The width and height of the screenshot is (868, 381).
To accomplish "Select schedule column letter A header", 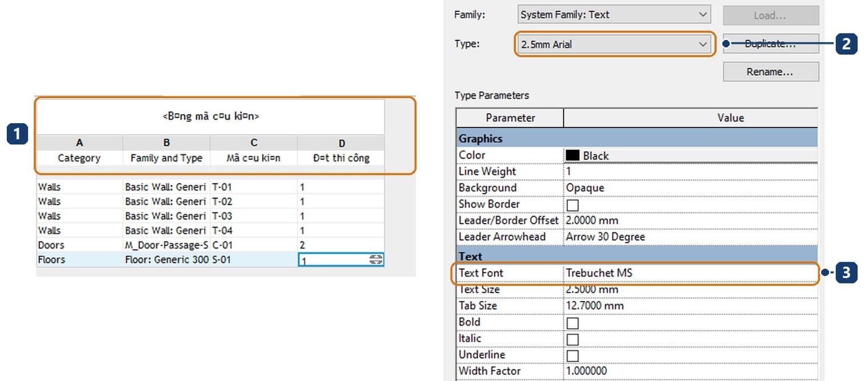I will pyautogui.click(x=79, y=143).
